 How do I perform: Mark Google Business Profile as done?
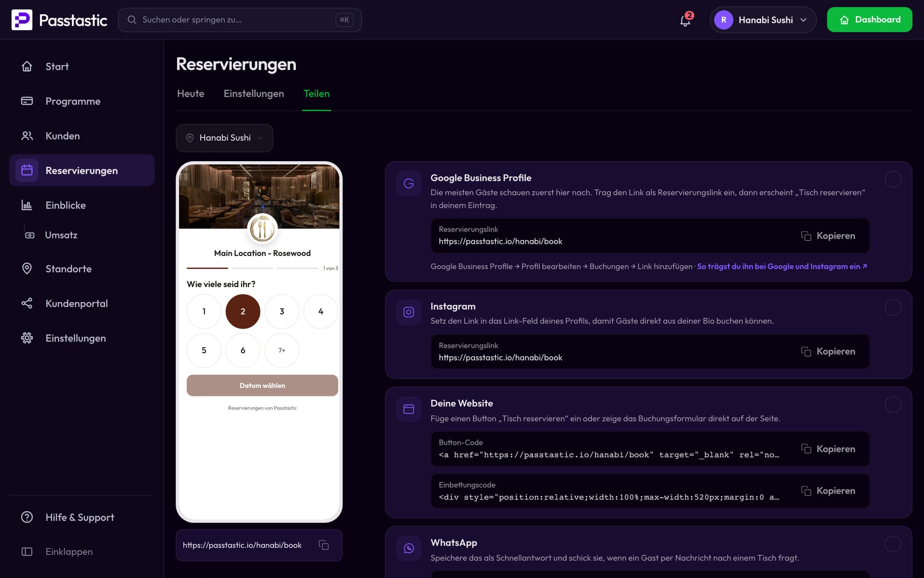pos(893,179)
